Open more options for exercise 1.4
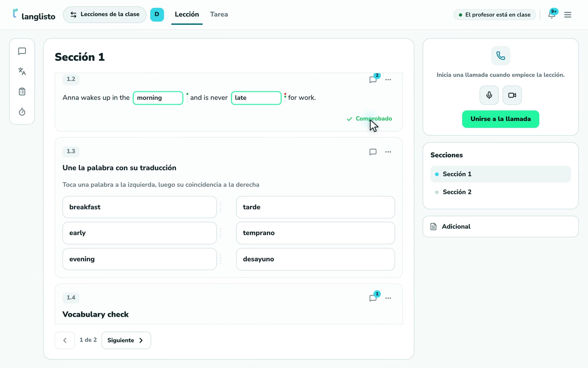 tap(388, 298)
